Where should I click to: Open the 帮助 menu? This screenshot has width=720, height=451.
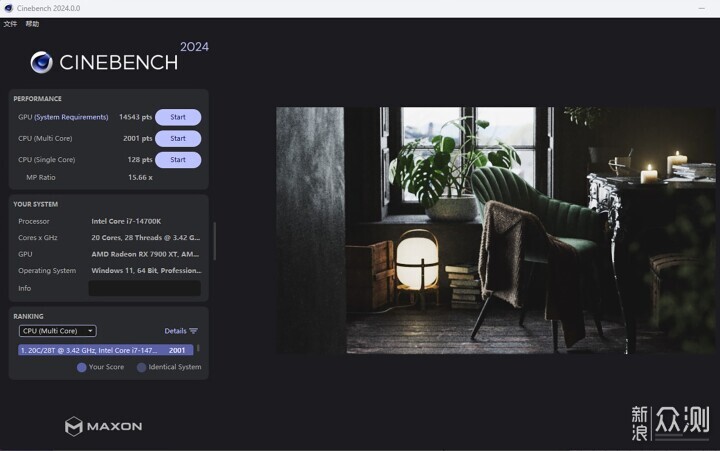pyautogui.click(x=32, y=24)
